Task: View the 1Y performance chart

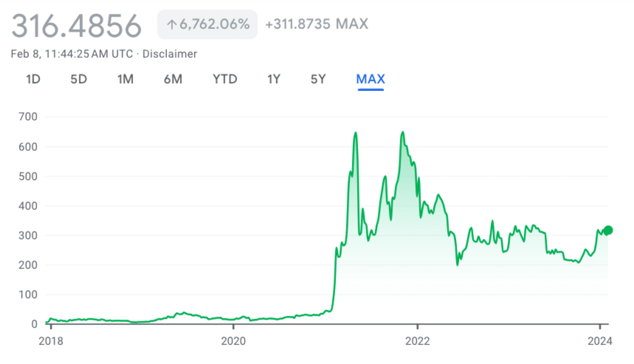Action: click(273, 79)
